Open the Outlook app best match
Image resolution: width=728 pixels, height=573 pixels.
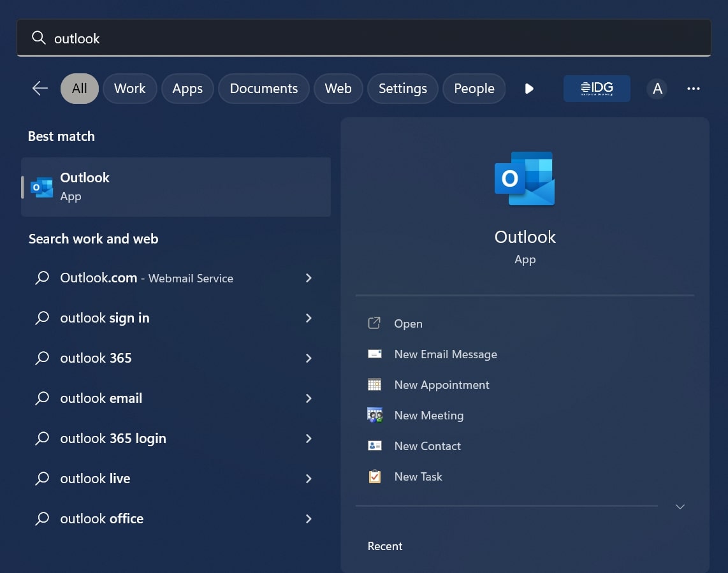[176, 187]
